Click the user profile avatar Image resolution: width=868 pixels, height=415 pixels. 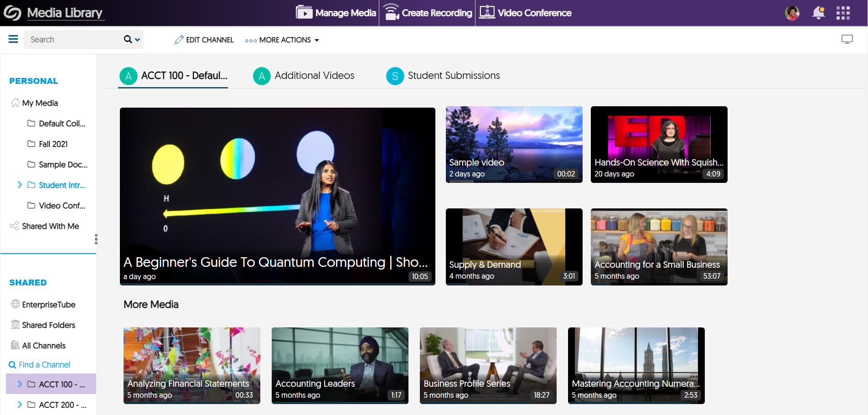pyautogui.click(x=792, y=13)
